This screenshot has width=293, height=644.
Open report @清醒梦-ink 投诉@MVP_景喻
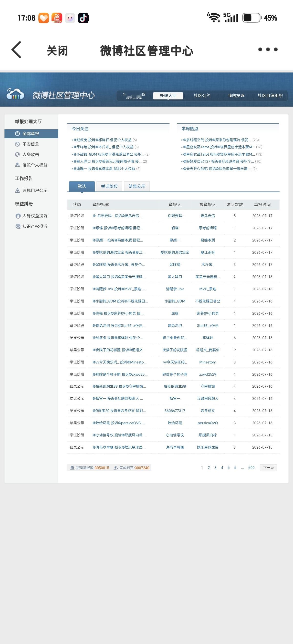tap(119, 289)
